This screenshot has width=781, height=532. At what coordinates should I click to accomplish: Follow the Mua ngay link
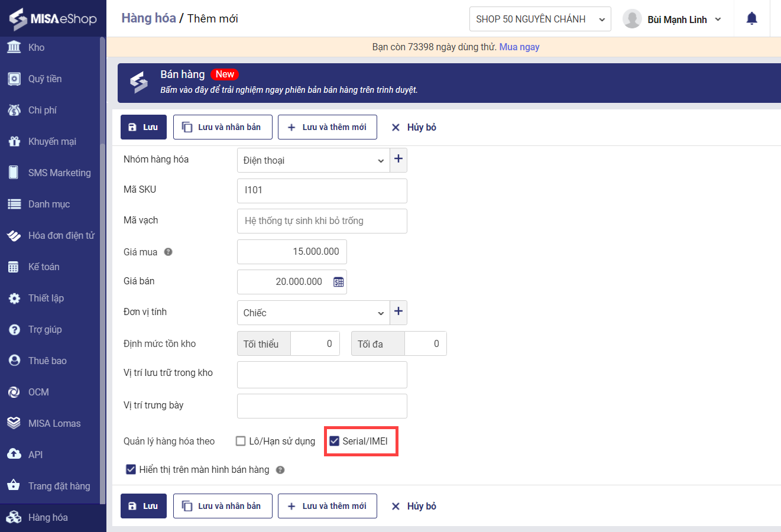click(x=520, y=47)
